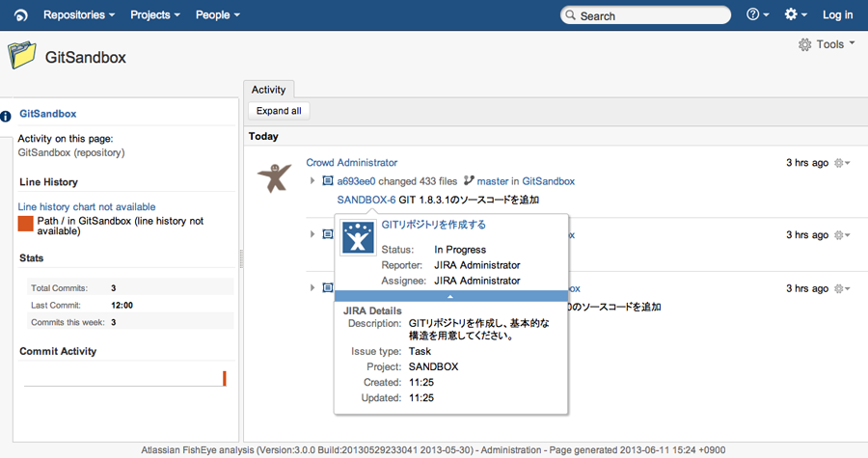The width and height of the screenshot is (868, 458).
Task: Open the master branch link
Action: coord(493,181)
